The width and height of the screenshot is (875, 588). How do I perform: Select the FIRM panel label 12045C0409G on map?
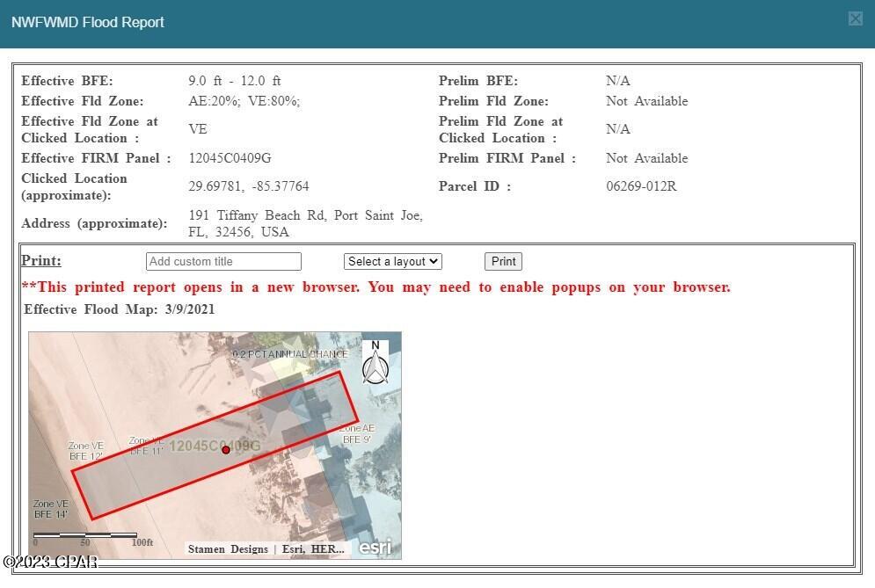215,446
